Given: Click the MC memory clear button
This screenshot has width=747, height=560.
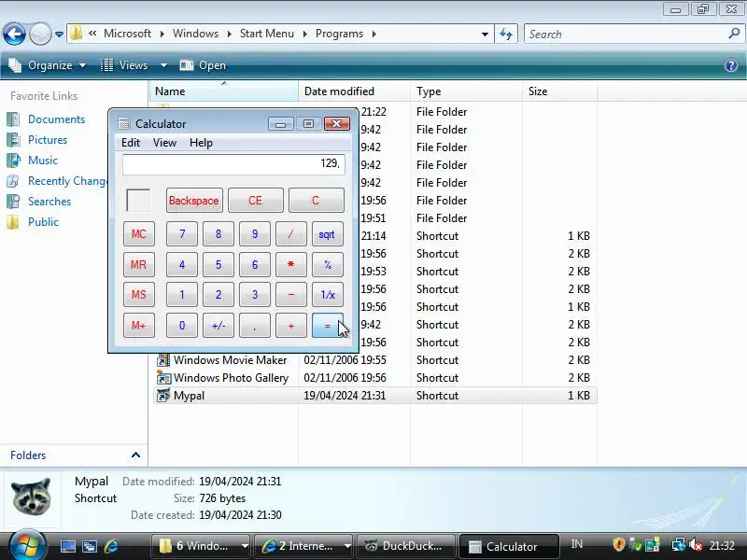Looking at the screenshot, I should (138, 234).
